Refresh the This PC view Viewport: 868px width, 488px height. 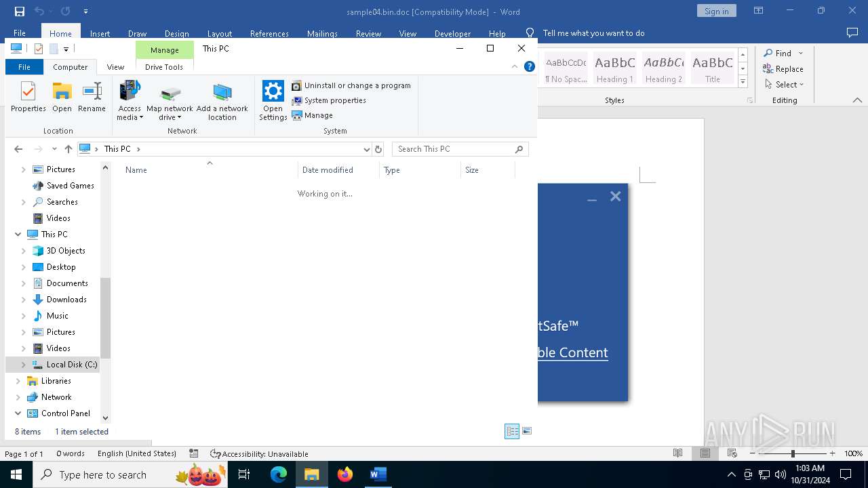coord(378,149)
